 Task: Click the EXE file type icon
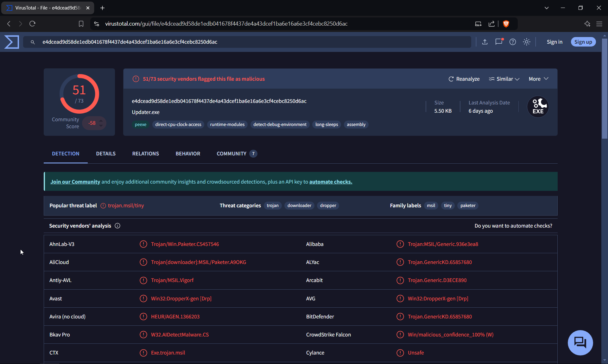pyautogui.click(x=538, y=107)
